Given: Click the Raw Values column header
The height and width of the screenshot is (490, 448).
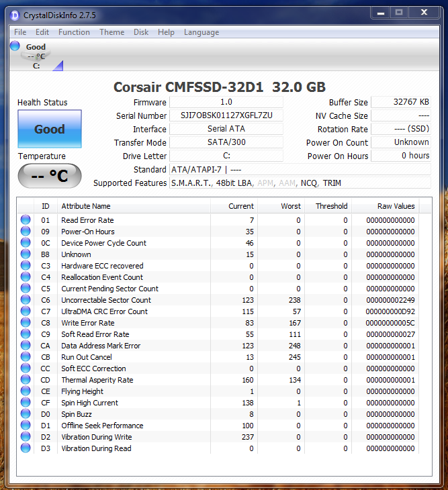Looking at the screenshot, I should point(386,206).
